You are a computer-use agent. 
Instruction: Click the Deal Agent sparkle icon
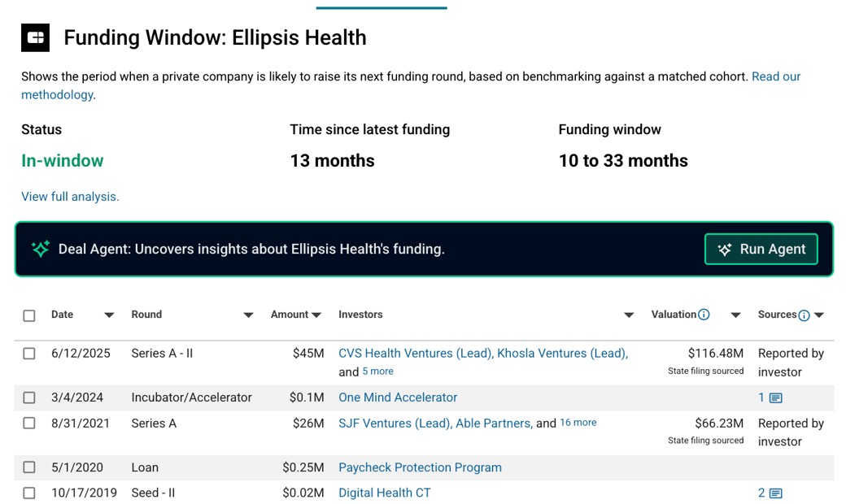point(41,249)
